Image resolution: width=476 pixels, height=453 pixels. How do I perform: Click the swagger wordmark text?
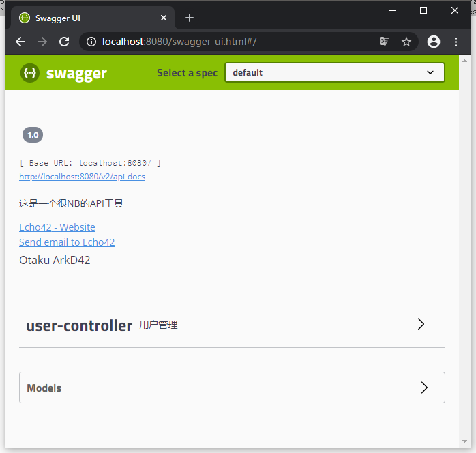76,74
